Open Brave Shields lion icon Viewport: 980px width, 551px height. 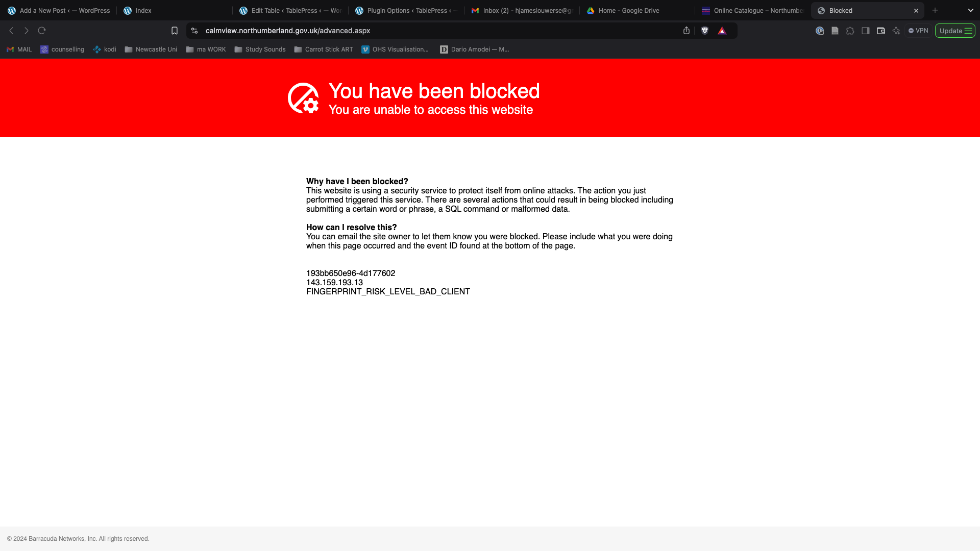[705, 31]
